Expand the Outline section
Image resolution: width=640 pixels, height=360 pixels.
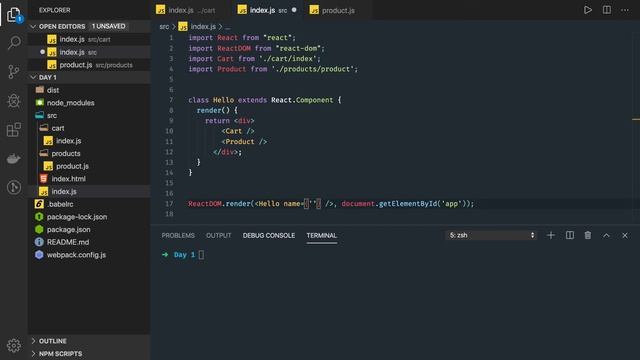click(x=89, y=341)
